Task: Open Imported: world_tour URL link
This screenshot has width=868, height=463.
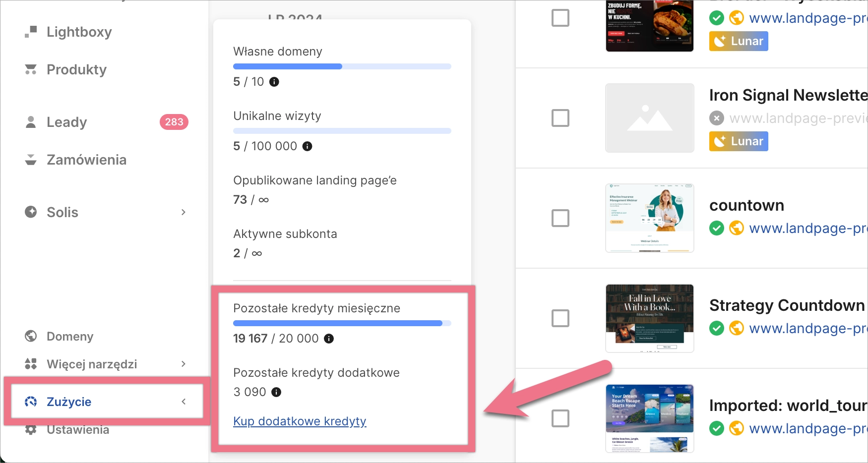Action: tap(808, 428)
